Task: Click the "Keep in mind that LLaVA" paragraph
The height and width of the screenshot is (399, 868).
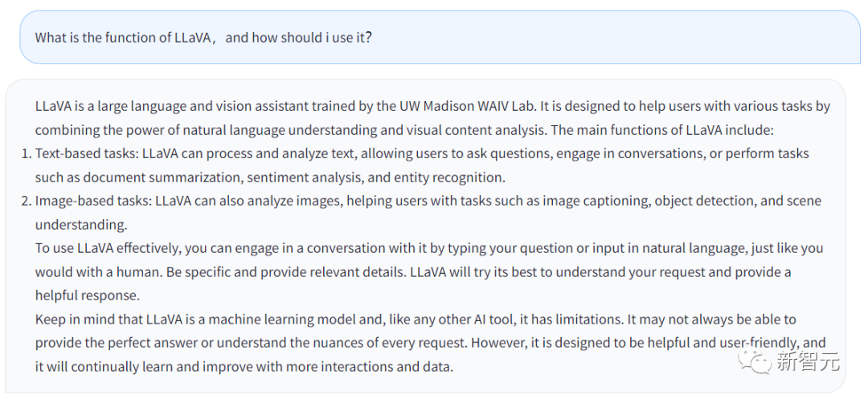Action: pos(321,320)
